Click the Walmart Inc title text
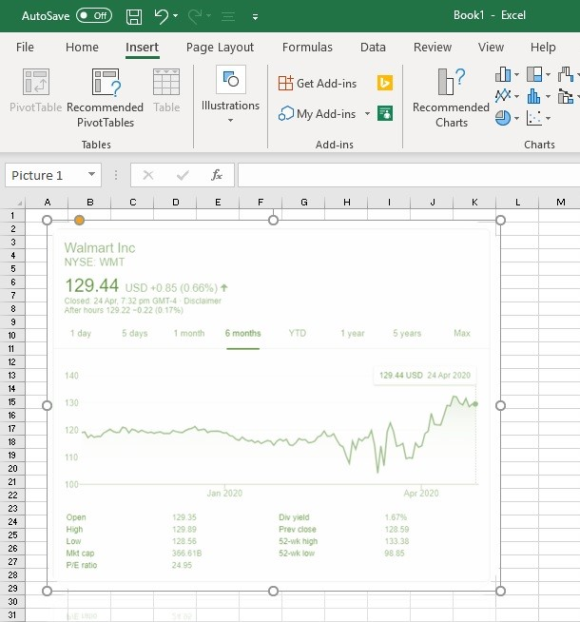This screenshot has width=580, height=622. (100, 248)
